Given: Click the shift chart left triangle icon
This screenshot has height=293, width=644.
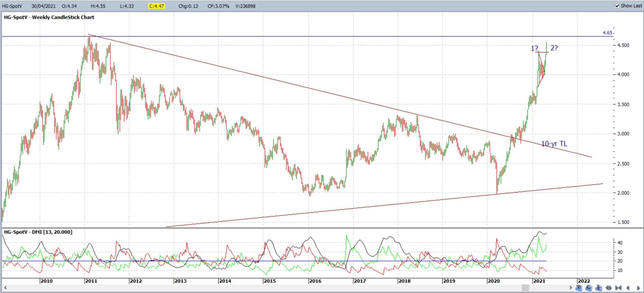Looking at the screenshot, I should tap(628, 288).
